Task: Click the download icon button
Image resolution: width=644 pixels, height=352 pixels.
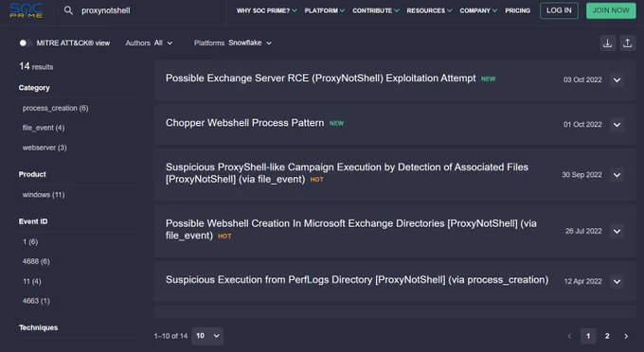Action: [607, 44]
